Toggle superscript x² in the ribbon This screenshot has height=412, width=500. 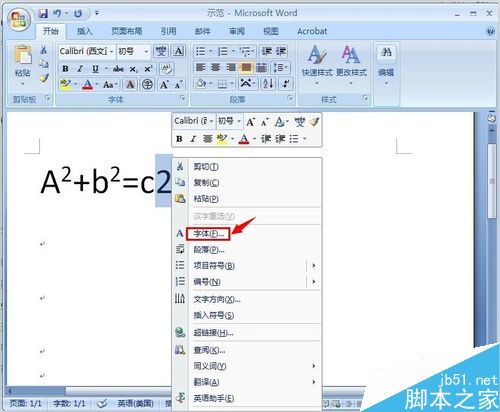click(148, 69)
